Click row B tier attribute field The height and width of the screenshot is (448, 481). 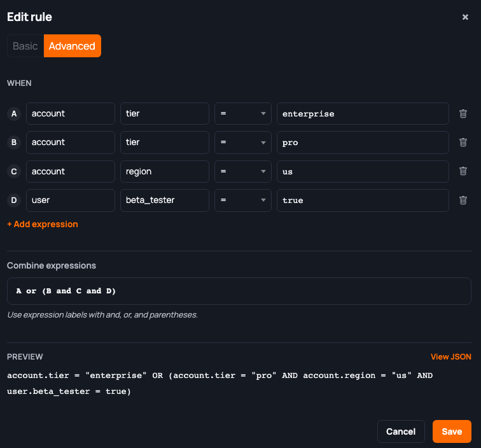[165, 143]
